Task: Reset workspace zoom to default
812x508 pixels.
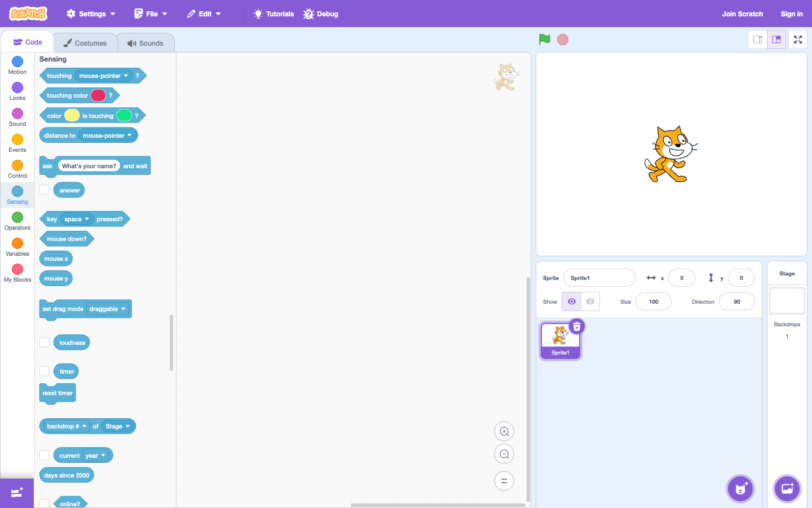Action: (504, 481)
